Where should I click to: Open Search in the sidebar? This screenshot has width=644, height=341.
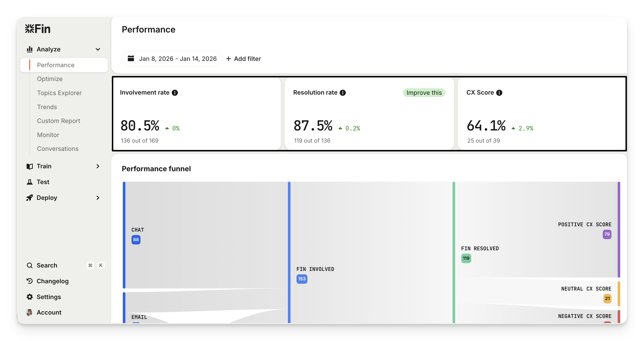pos(47,265)
